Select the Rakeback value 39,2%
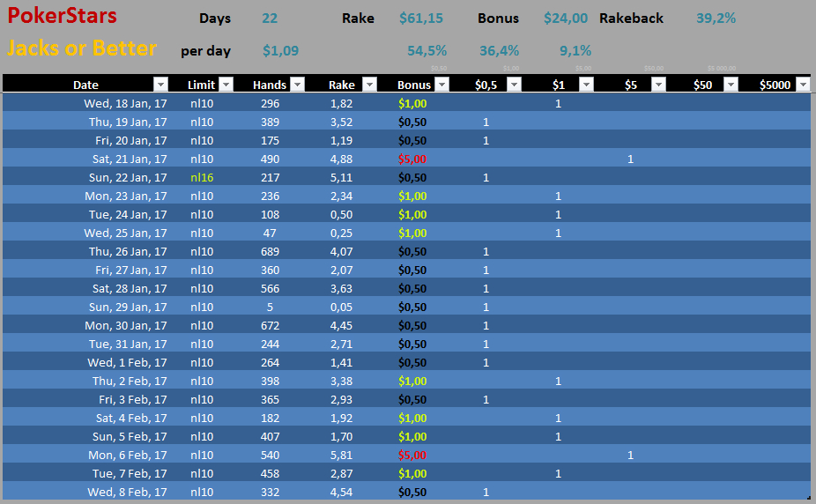Screen dimensions: 816x504 click(x=716, y=19)
